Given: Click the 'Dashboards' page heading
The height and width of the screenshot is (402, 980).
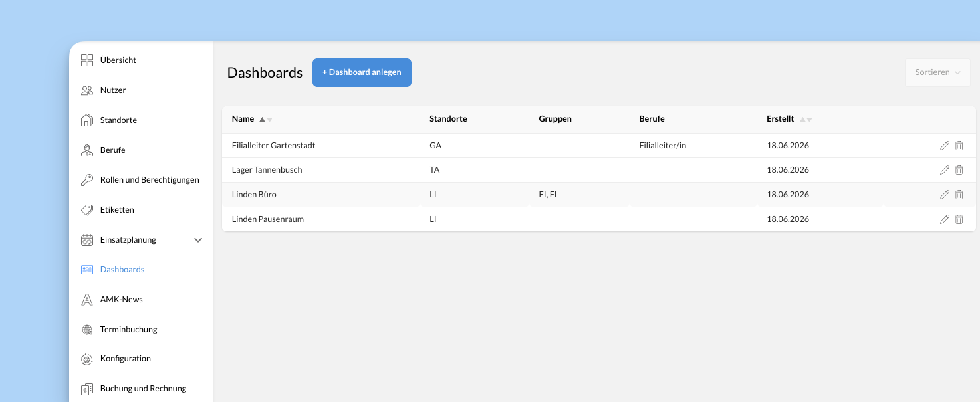Looking at the screenshot, I should click(x=265, y=73).
